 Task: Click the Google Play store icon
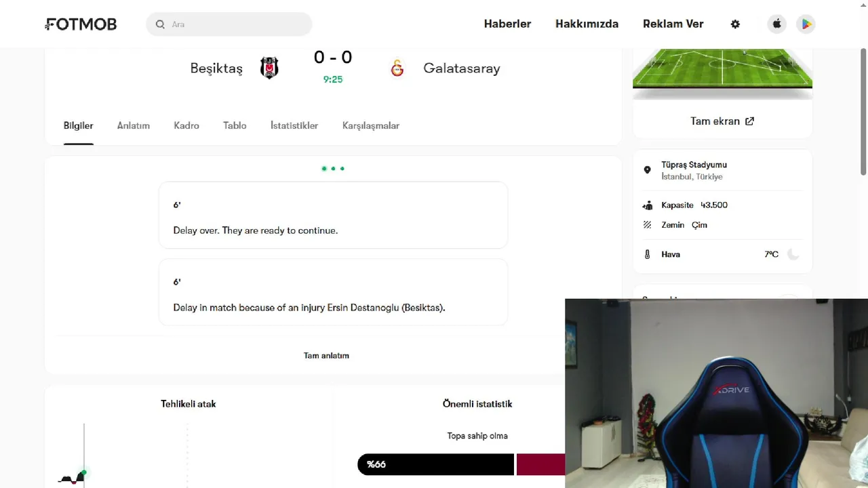coord(806,24)
